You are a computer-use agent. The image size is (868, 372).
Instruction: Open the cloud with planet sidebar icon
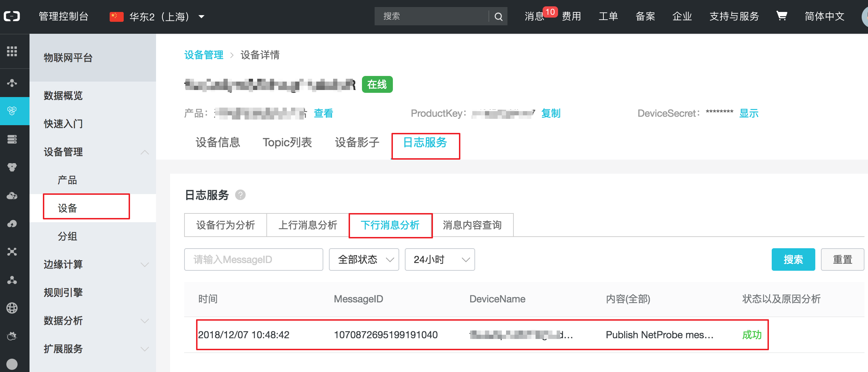click(12, 195)
